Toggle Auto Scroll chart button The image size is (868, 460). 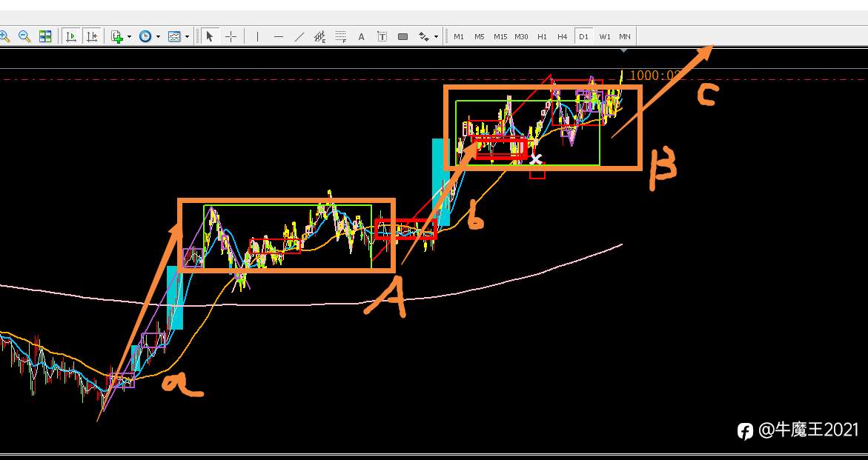(71, 36)
